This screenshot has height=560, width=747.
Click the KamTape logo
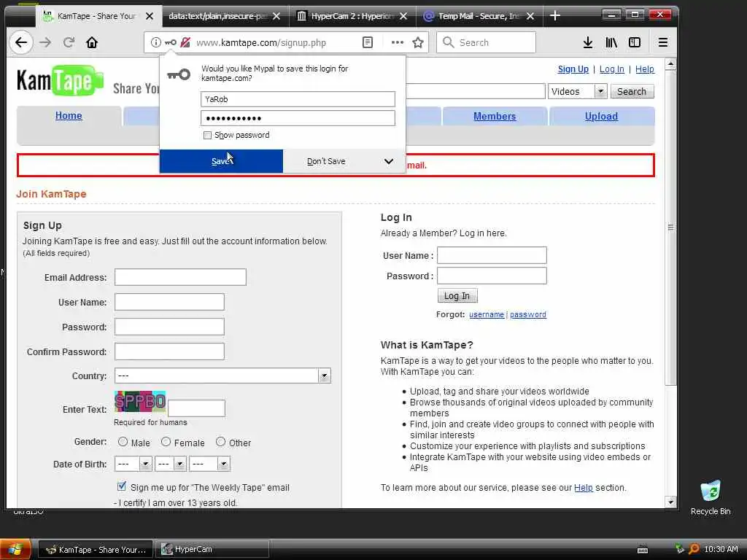point(60,80)
